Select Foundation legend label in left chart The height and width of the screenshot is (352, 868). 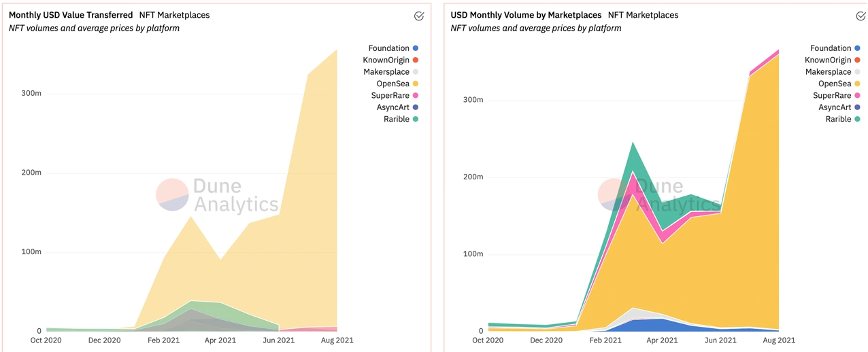(x=389, y=48)
